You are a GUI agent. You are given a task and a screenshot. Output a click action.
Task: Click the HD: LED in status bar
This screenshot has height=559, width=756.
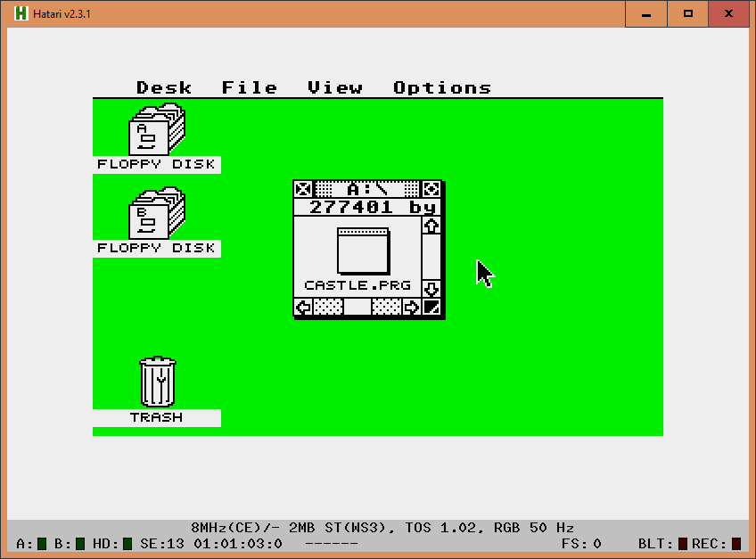coord(127,544)
